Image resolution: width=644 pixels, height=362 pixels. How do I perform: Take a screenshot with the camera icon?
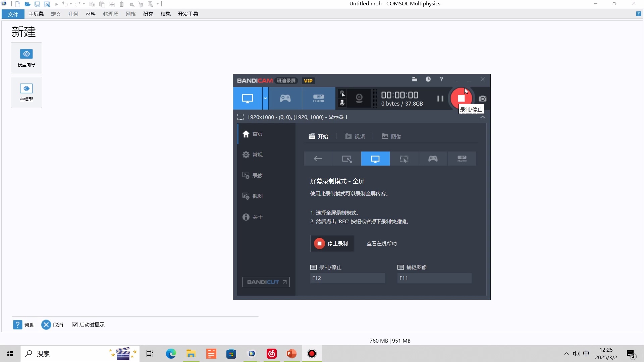483,98
